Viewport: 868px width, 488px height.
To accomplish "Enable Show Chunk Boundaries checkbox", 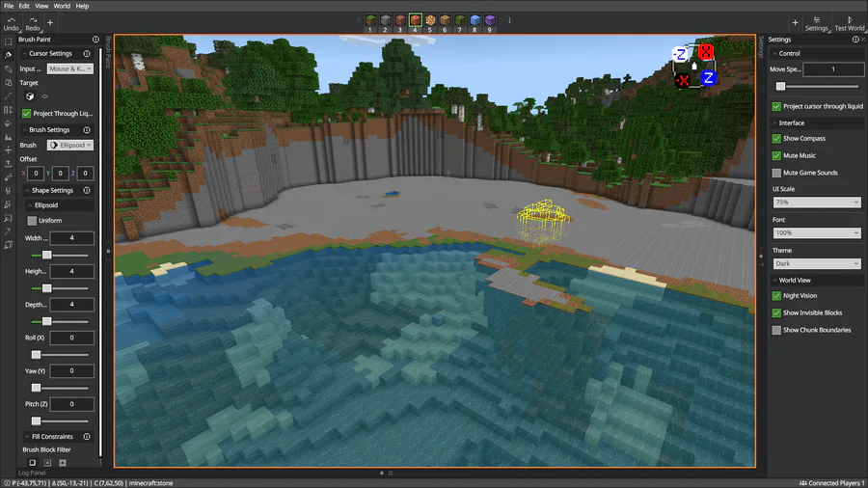I will pos(776,330).
